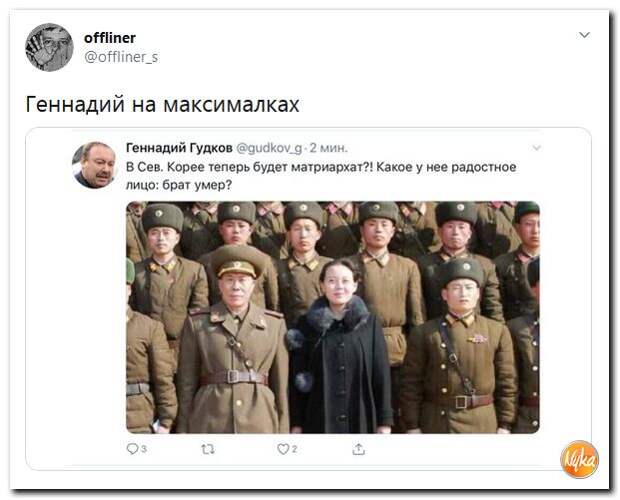The width and height of the screenshot is (620, 500).
Task: Like the tweet with the heart icon
Action: click(x=283, y=449)
